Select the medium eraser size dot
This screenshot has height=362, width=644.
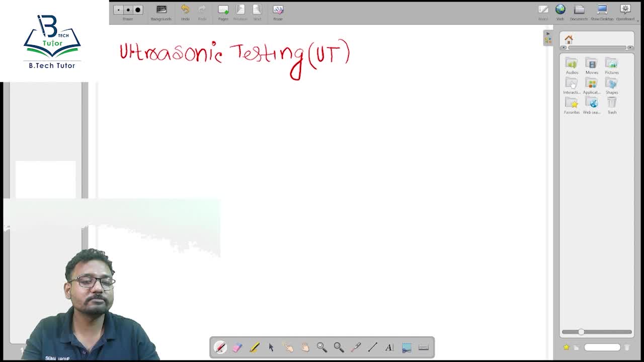click(128, 10)
